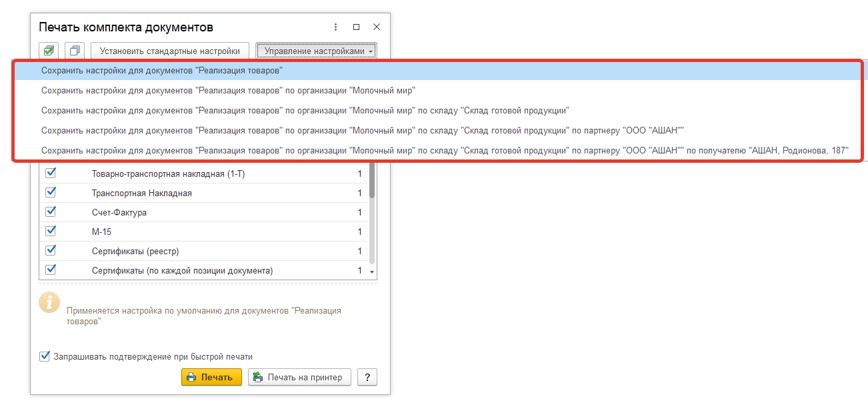This screenshot has height=399, width=868.
Task: Toggle the М-15 document checkbox
Action: (x=51, y=232)
